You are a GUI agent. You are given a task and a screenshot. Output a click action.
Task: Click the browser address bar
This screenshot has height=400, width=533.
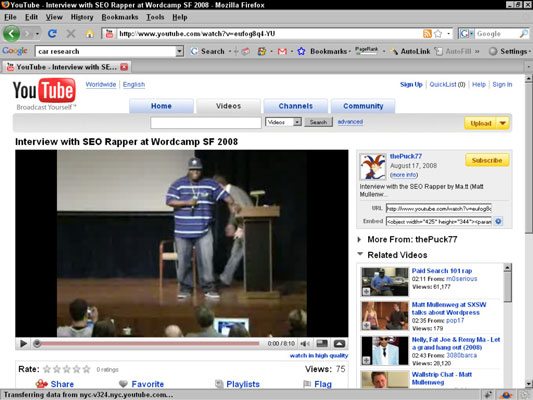(269, 34)
